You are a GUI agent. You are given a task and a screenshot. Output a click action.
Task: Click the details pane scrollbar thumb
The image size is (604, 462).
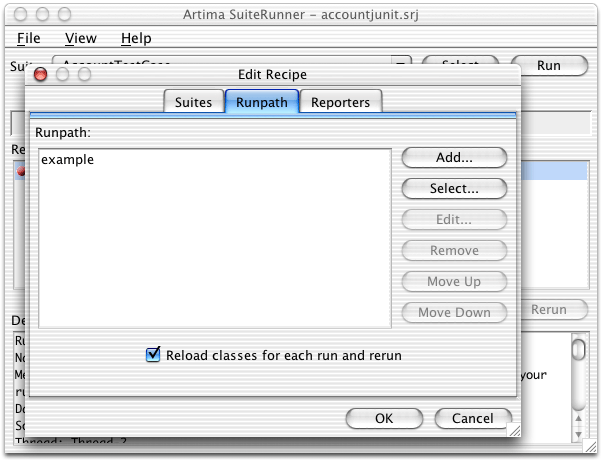(x=578, y=349)
